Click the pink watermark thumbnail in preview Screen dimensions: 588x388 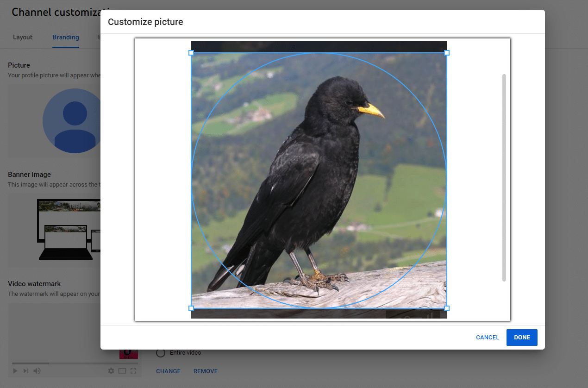click(128, 354)
